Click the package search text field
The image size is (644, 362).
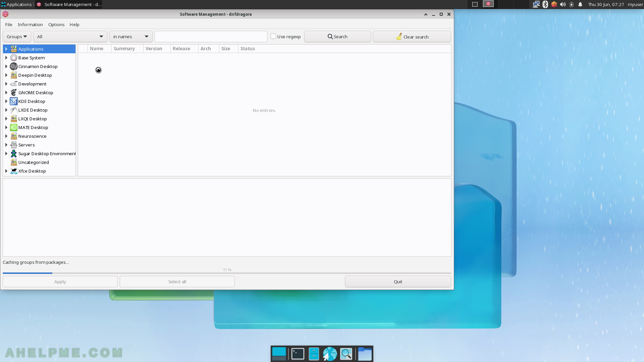pyautogui.click(x=211, y=37)
